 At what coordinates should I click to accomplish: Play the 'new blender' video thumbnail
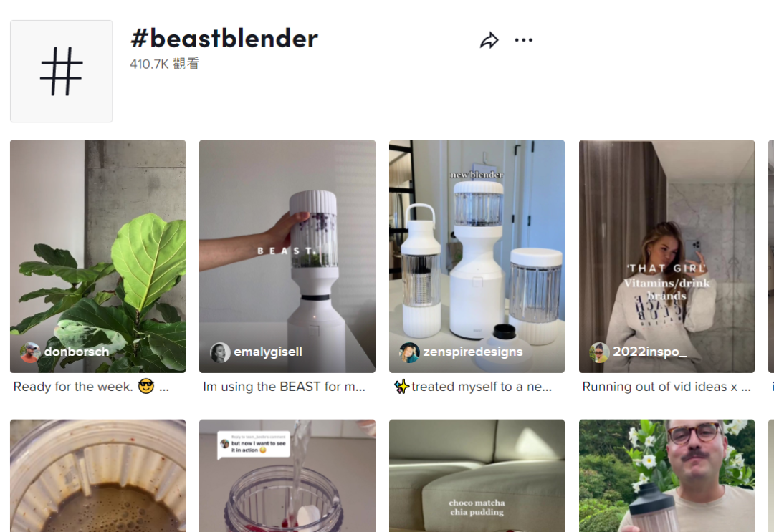(477, 256)
